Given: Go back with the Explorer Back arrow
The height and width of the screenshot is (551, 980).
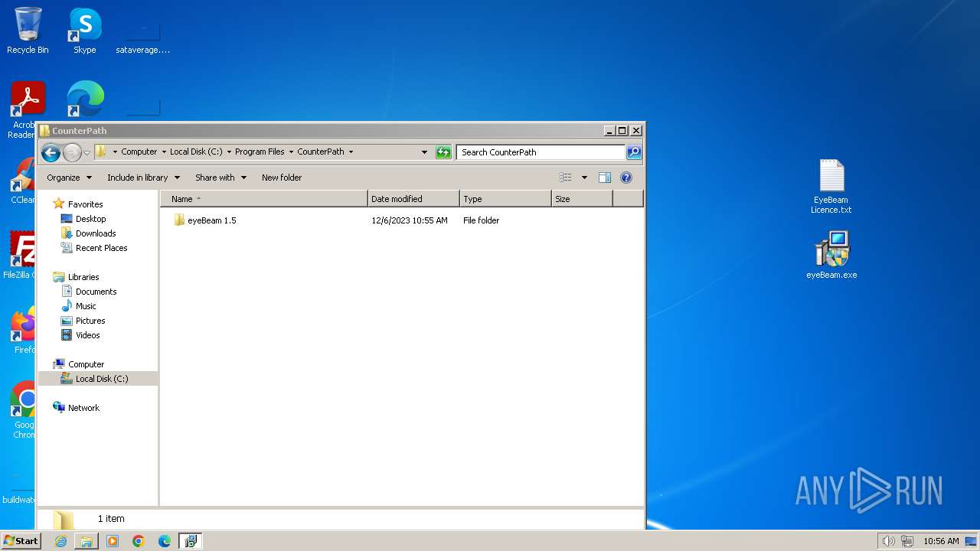Looking at the screenshot, I should [x=51, y=152].
